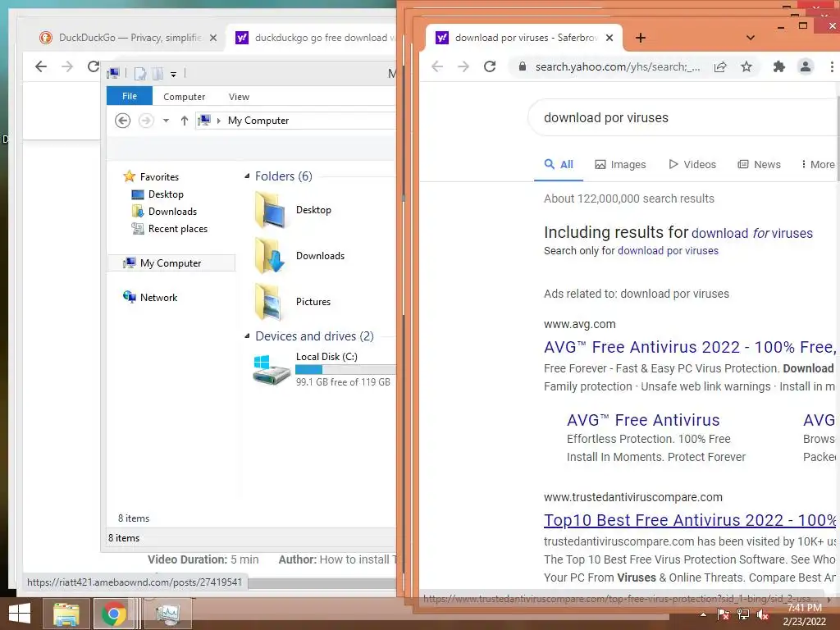
Task: Click forward arrow in Yahoo search Chrome window
Action: pos(463,66)
